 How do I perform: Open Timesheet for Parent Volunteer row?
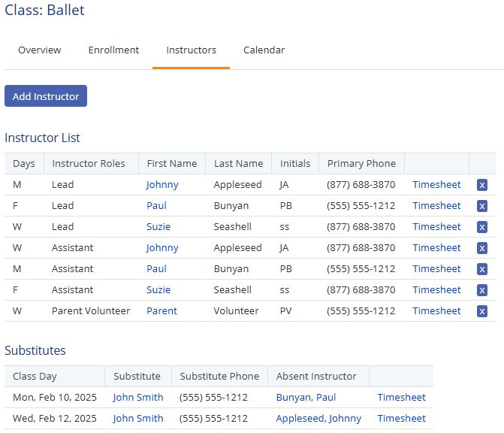click(x=436, y=310)
